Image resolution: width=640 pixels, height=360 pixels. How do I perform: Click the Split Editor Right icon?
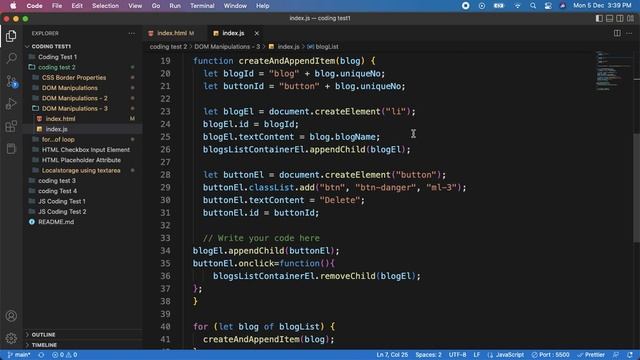tap(617, 33)
